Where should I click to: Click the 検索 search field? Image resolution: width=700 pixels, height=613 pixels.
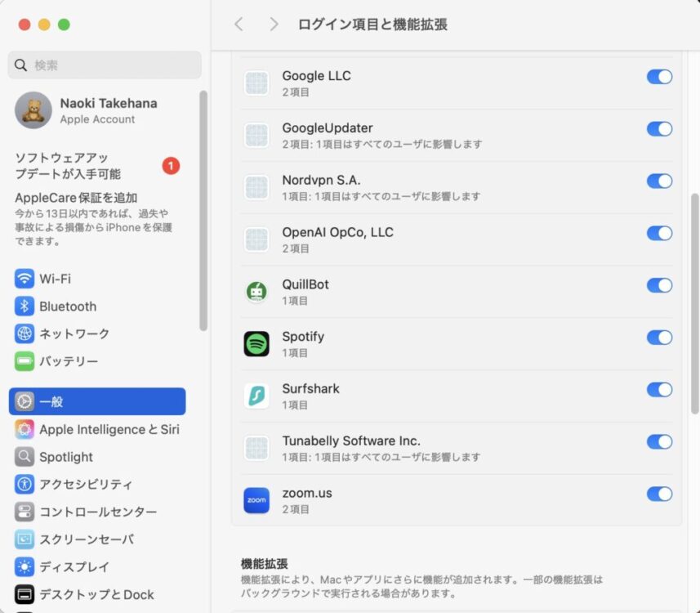(105, 65)
